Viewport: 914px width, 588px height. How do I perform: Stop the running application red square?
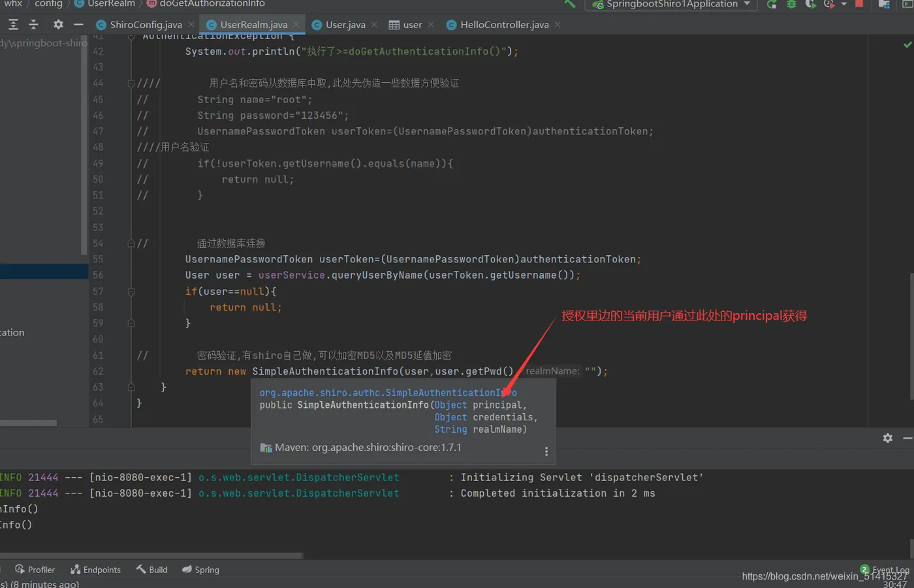click(859, 4)
